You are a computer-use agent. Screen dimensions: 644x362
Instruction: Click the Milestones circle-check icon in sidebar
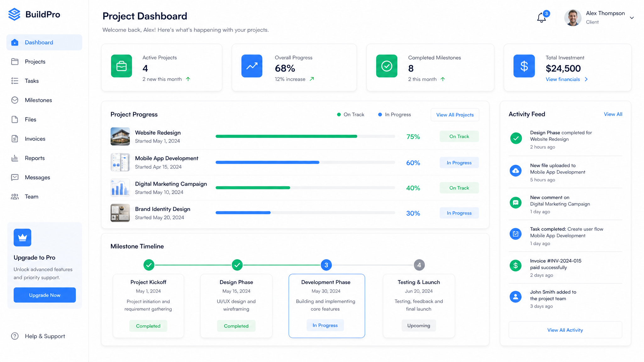click(x=15, y=100)
